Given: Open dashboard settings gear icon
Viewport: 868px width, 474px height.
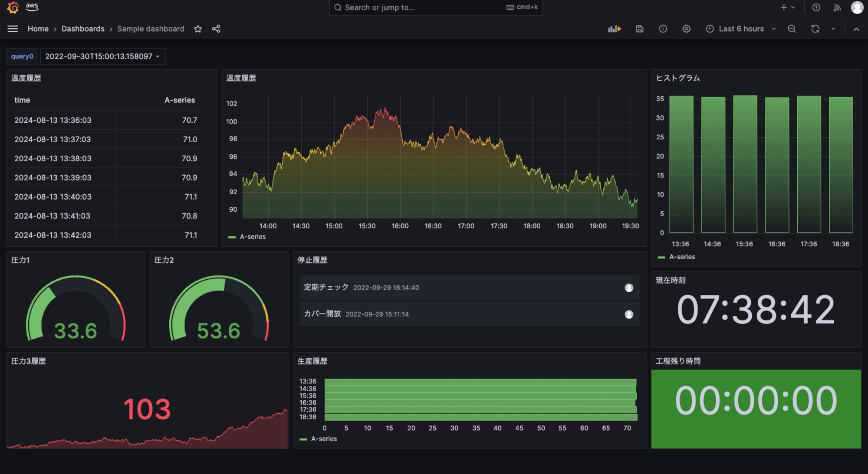Looking at the screenshot, I should [686, 29].
